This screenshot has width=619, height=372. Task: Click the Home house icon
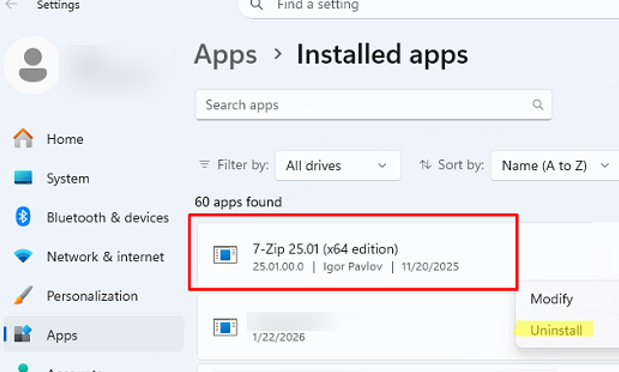pyautogui.click(x=23, y=138)
